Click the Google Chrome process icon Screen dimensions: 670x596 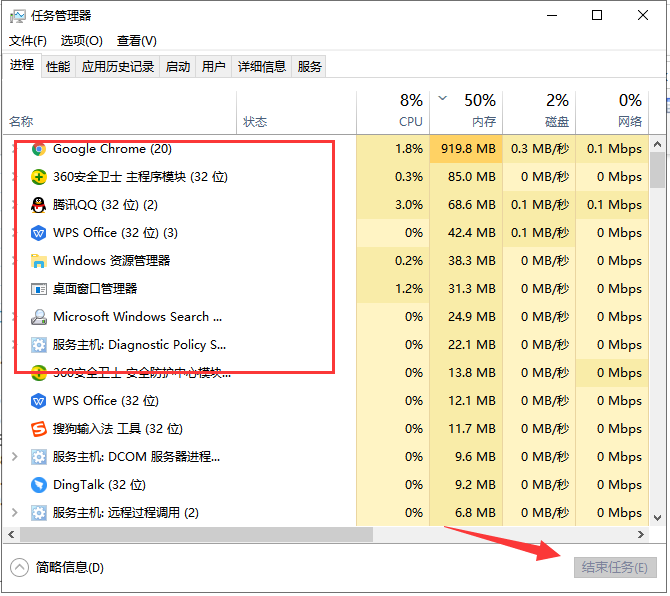[39, 149]
